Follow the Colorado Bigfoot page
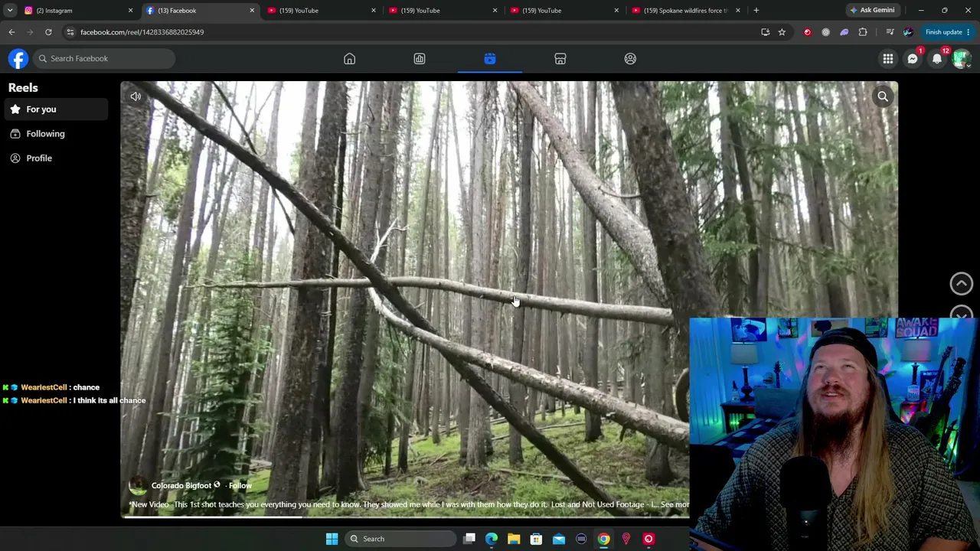Screen dimensions: 980x551 (x=240, y=485)
